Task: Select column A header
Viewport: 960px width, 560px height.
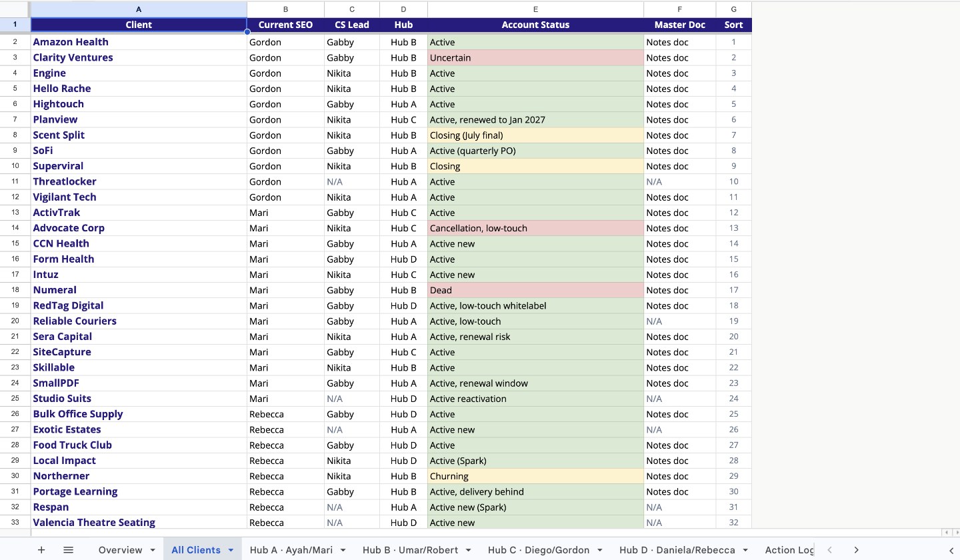Action: [x=139, y=9]
